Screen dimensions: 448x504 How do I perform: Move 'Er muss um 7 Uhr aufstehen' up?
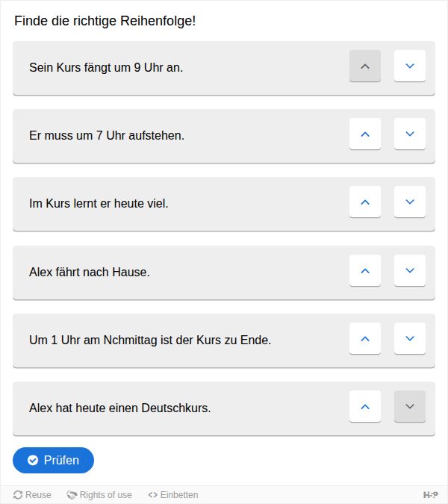point(365,134)
